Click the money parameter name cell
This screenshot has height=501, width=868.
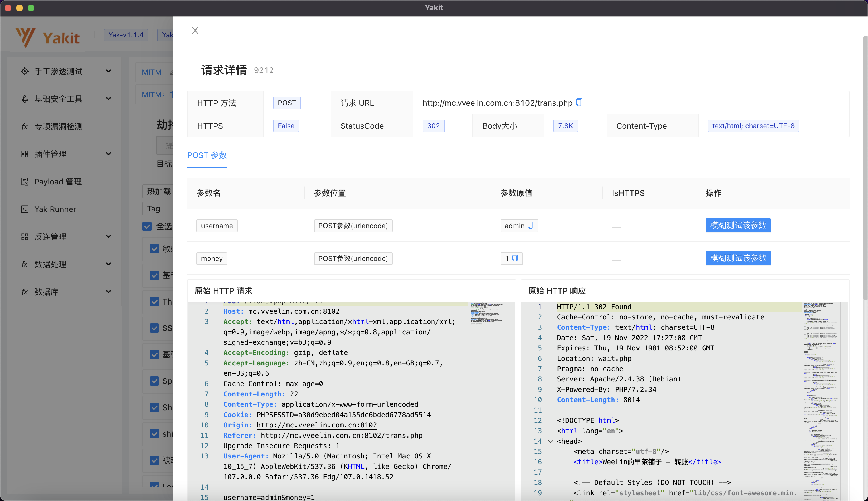click(212, 258)
